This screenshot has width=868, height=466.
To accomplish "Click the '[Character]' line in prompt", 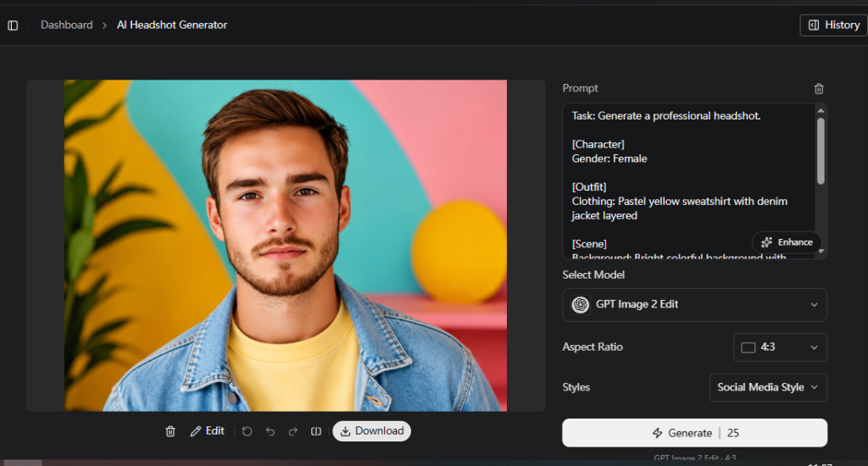I will pyautogui.click(x=598, y=144).
